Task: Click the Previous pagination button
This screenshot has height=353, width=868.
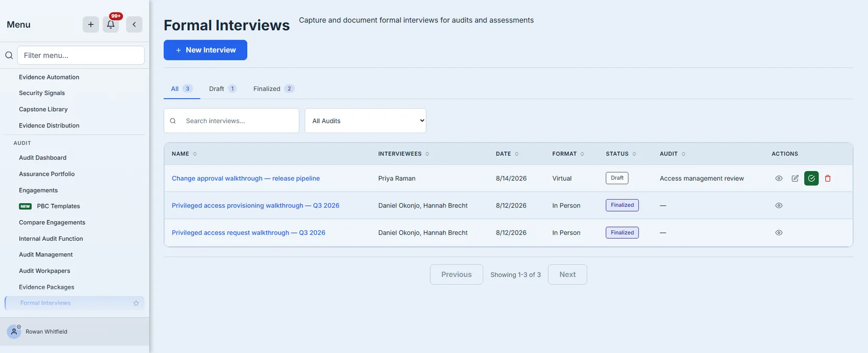Action: point(456,275)
